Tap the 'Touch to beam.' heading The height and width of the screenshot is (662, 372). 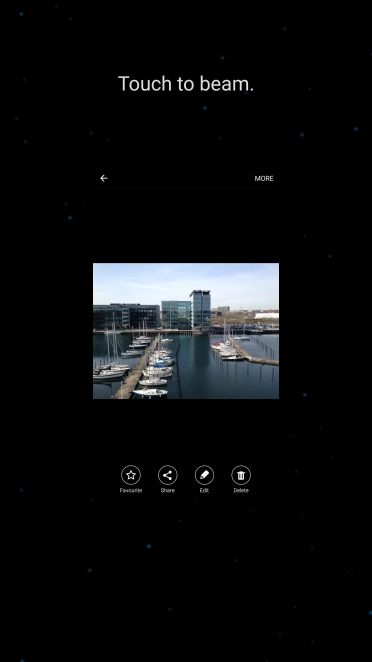coord(186,84)
